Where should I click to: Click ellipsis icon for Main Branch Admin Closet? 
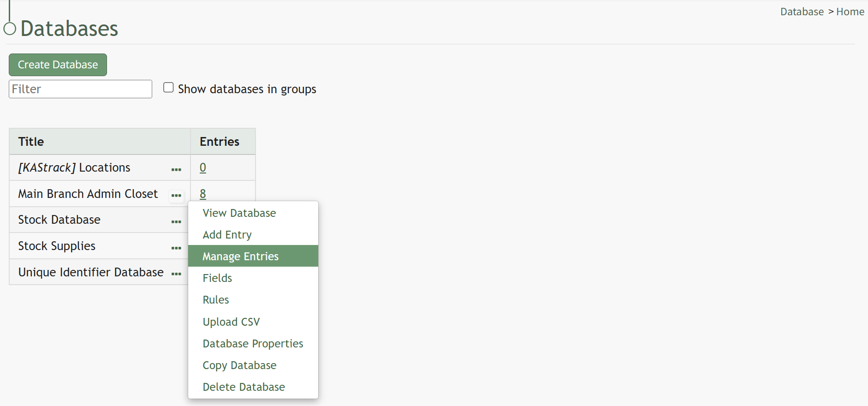[176, 196]
